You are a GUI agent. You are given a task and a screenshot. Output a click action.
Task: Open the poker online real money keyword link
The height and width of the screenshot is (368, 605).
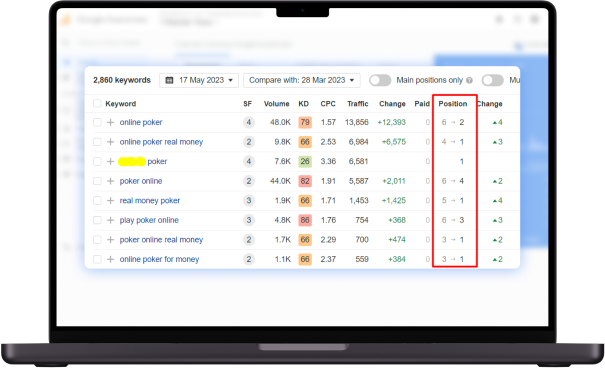tap(161, 240)
